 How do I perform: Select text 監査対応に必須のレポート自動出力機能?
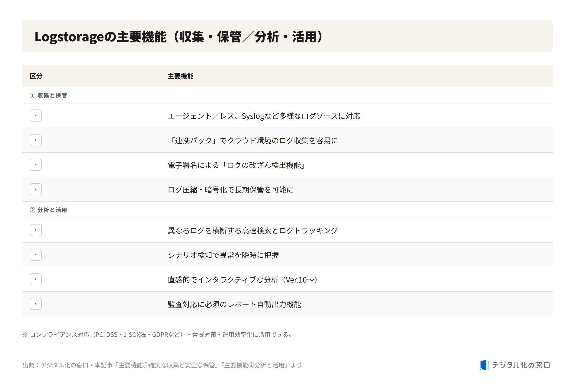235,304
